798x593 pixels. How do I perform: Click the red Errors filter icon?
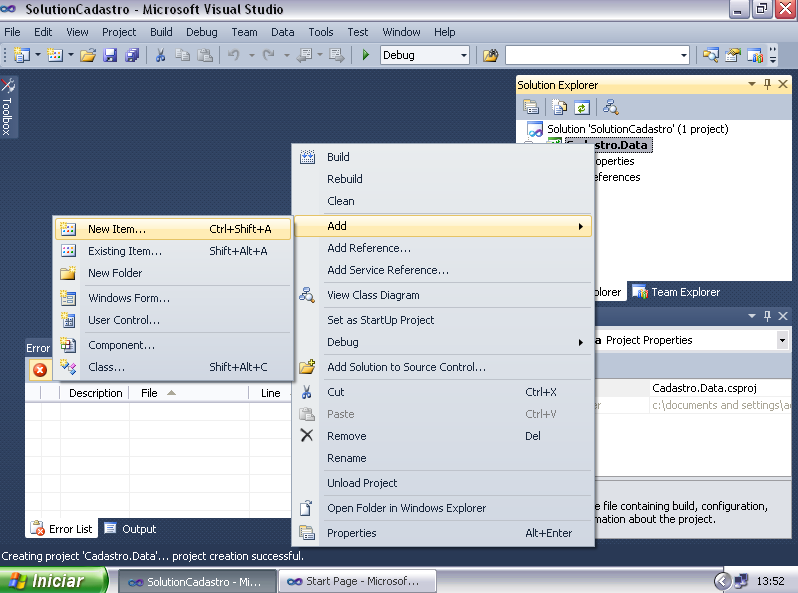(x=40, y=370)
